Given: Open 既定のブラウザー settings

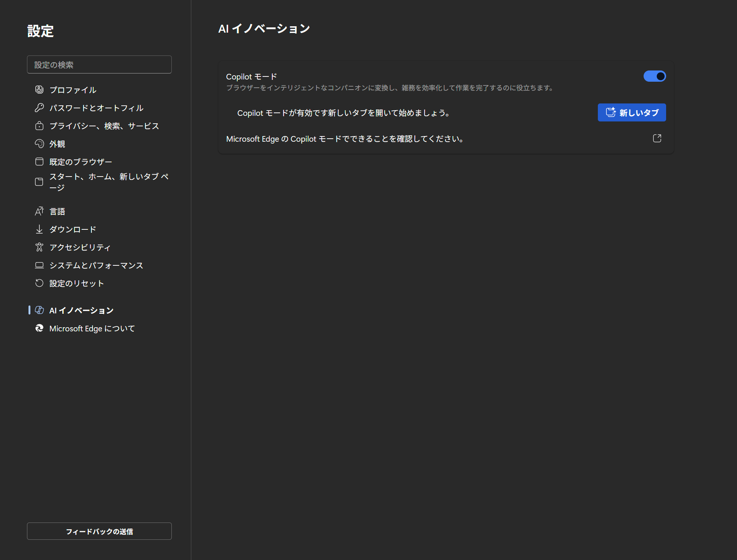Looking at the screenshot, I should [99, 162].
